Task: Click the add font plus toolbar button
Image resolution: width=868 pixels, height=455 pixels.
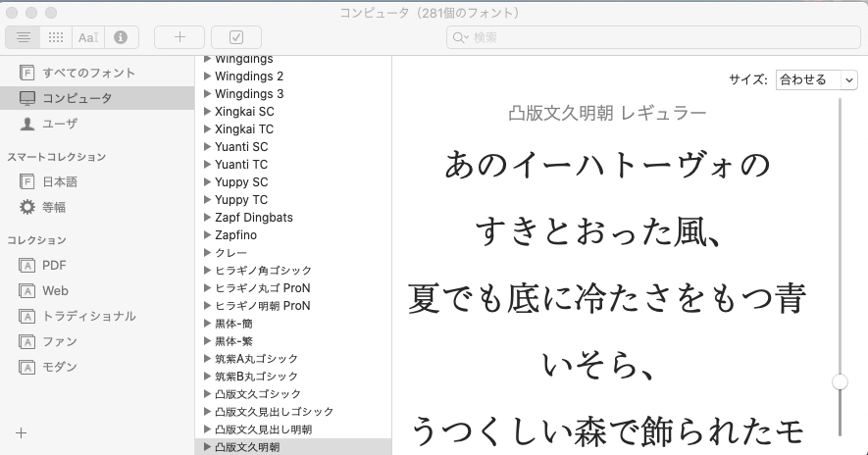Action: [x=179, y=37]
